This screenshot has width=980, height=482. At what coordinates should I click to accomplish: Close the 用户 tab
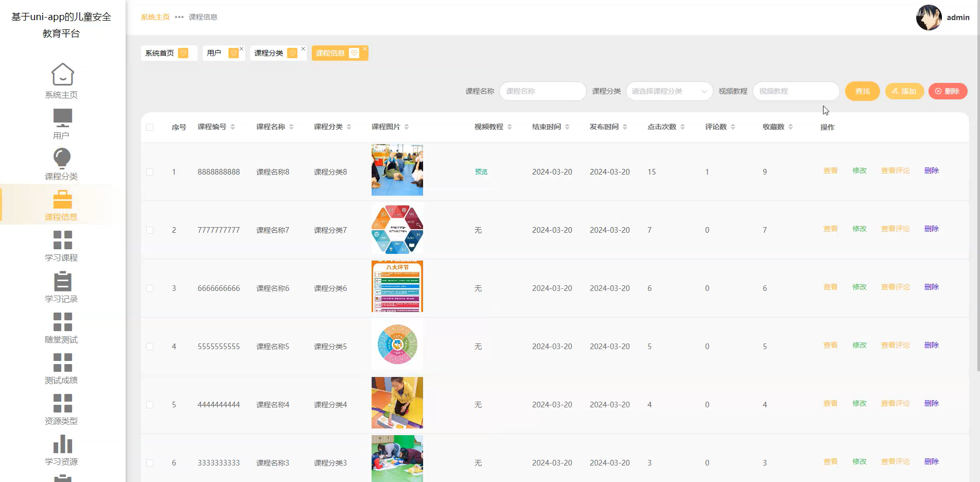241,49
